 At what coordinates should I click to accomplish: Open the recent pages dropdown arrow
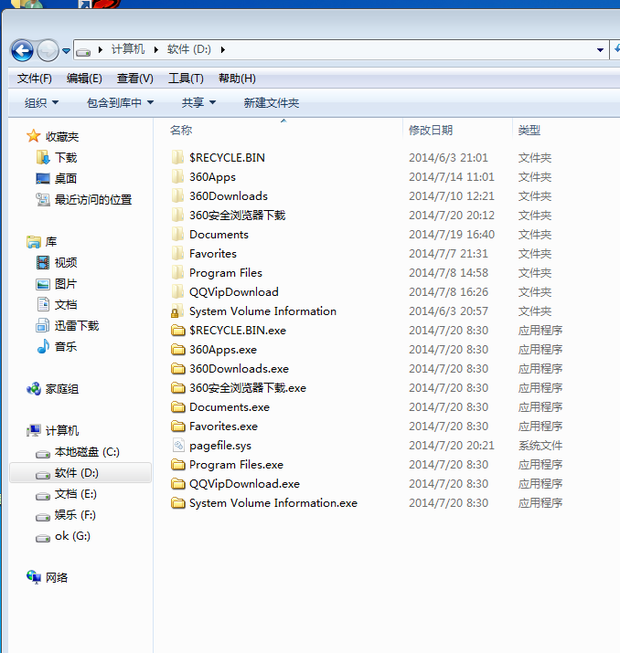tap(66, 51)
